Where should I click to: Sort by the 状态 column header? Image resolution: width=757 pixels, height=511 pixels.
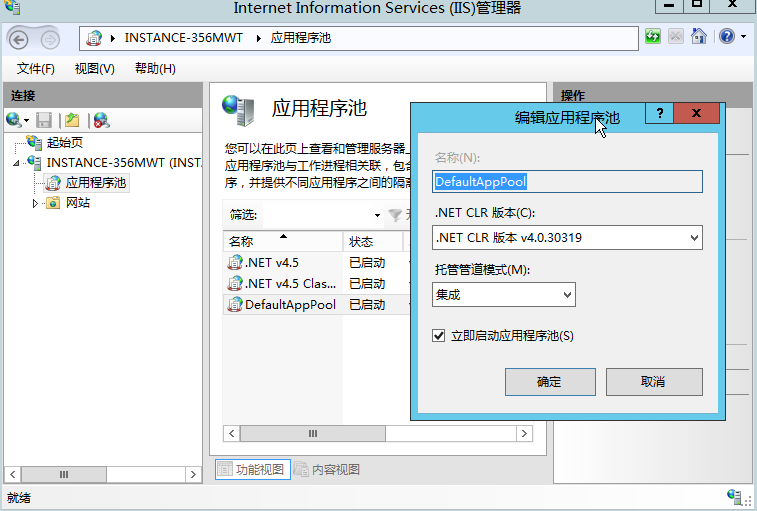click(373, 241)
